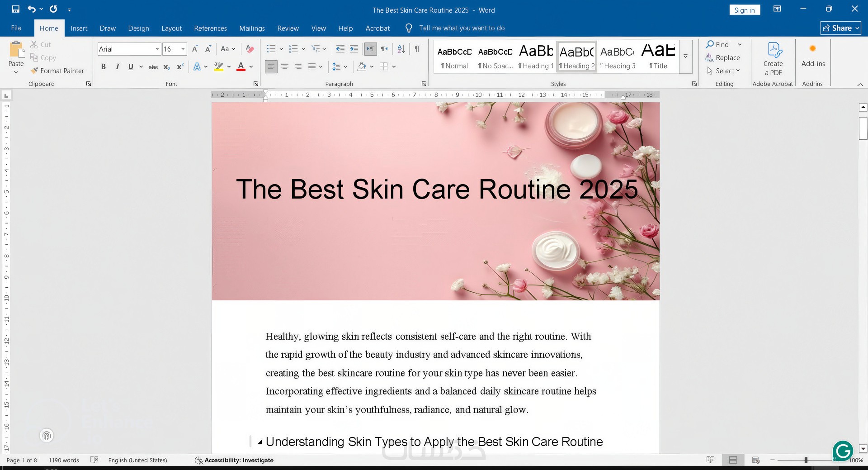Click the Sign in button
868x470 pixels.
pos(745,10)
